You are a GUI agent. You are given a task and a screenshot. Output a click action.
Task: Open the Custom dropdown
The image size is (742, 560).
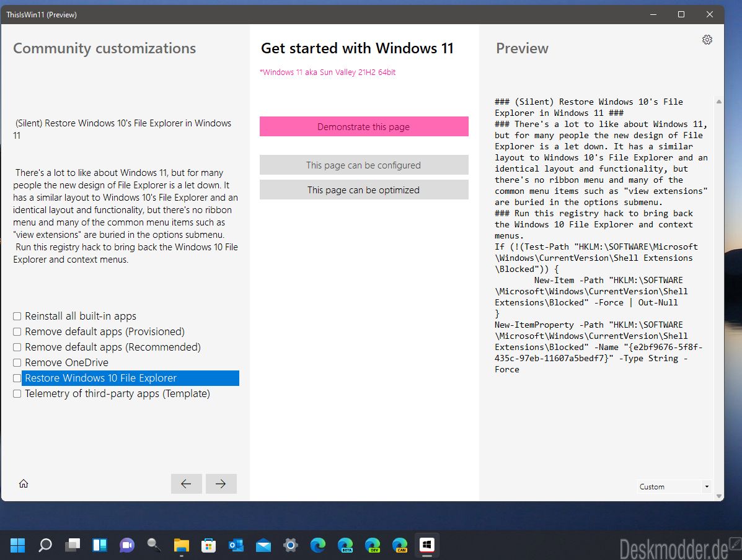[x=674, y=487]
